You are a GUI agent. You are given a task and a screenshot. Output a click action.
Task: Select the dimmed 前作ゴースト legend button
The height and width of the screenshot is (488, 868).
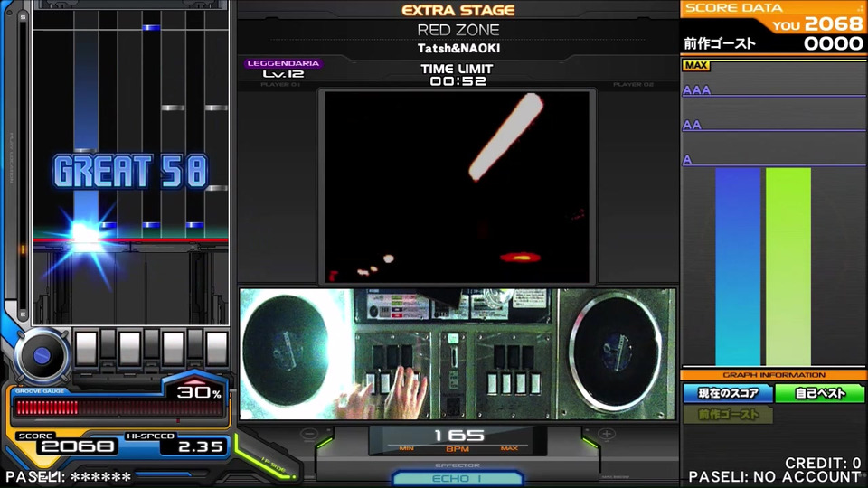[727, 415]
